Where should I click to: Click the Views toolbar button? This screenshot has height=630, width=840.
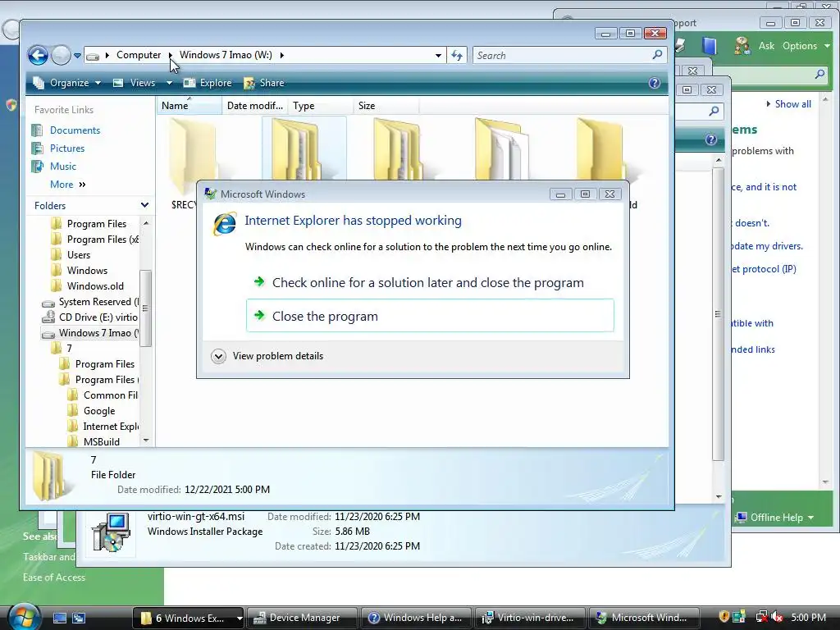coord(135,83)
